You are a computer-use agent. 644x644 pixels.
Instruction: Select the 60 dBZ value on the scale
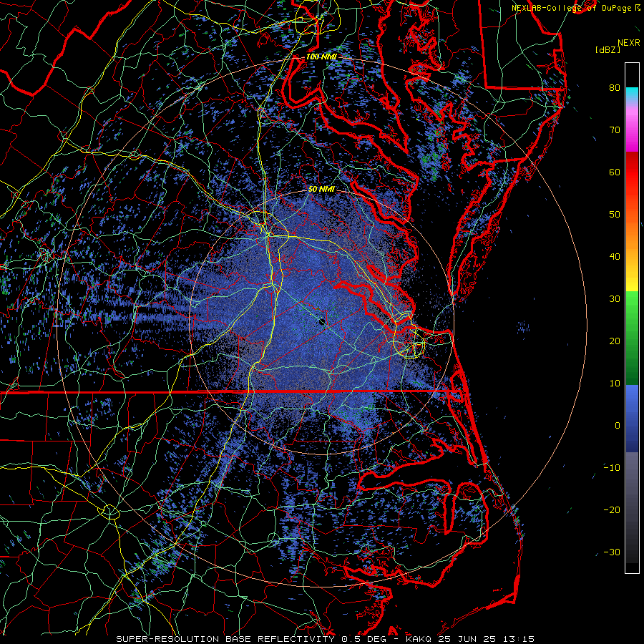615,172
